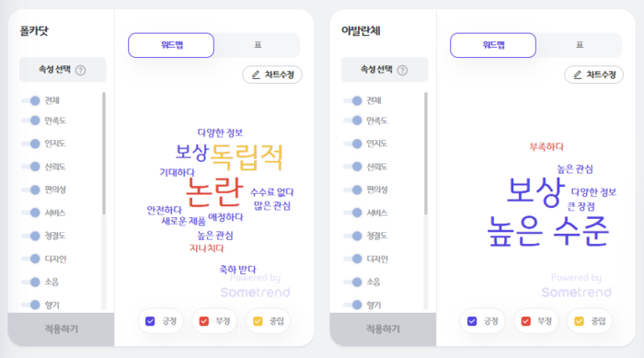644x358 pixels.
Task: Toggle 전체 switch in 폴카닷 panel
Action: click(x=31, y=100)
